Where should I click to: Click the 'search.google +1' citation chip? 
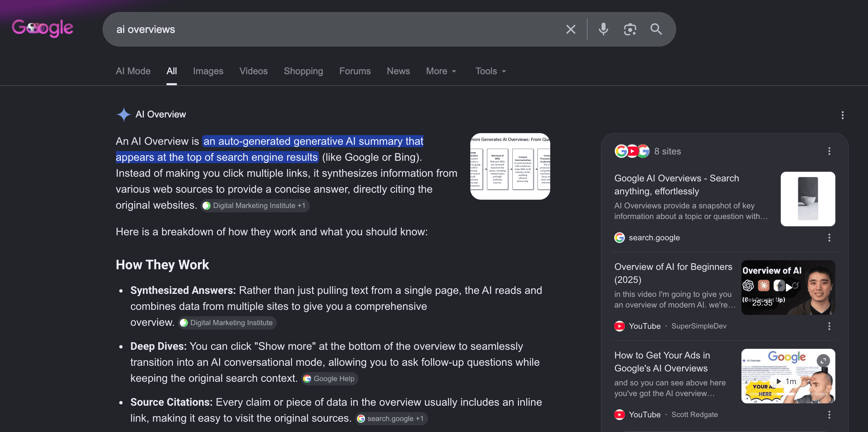(x=391, y=419)
